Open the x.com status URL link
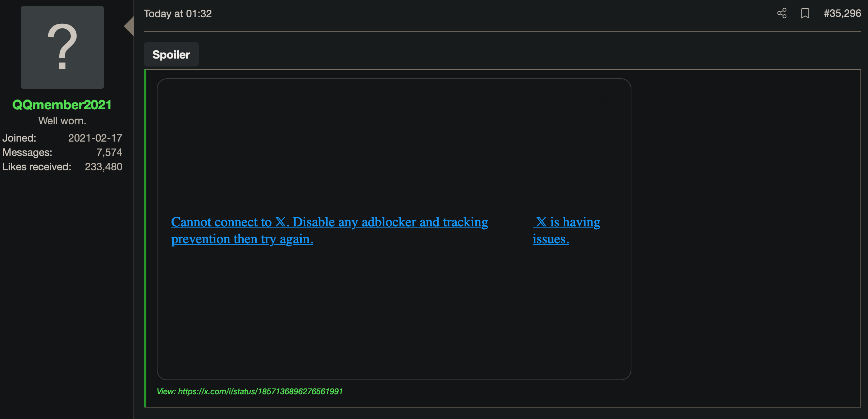 [x=260, y=391]
